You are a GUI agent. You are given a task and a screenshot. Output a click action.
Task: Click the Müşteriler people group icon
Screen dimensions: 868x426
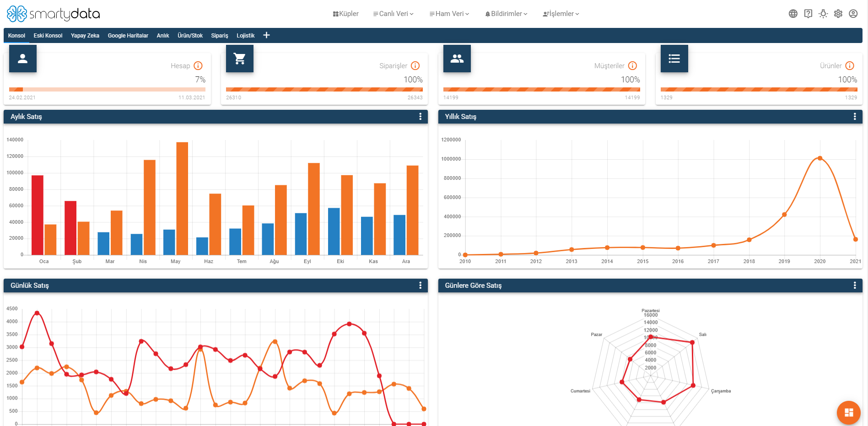457,59
